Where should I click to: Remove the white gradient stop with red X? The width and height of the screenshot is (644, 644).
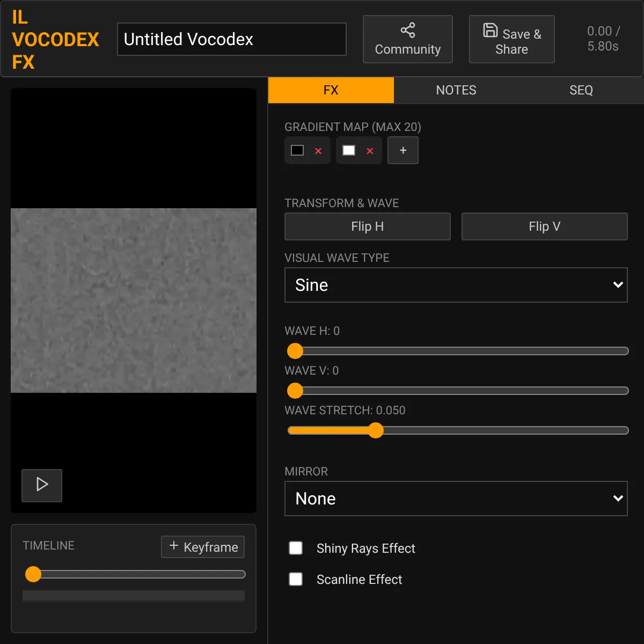370,151
